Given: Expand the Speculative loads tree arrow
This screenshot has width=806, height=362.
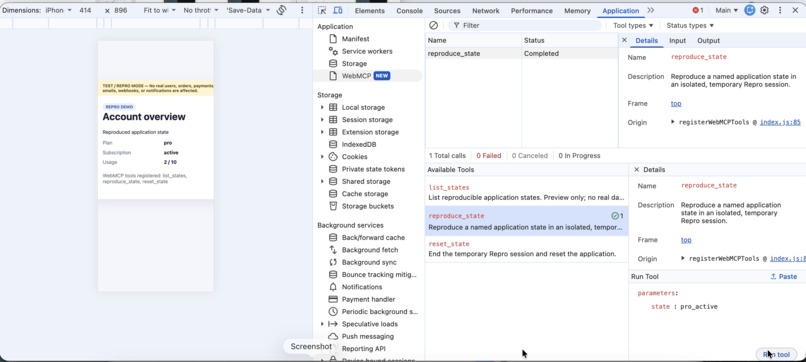Looking at the screenshot, I should pyautogui.click(x=322, y=324).
